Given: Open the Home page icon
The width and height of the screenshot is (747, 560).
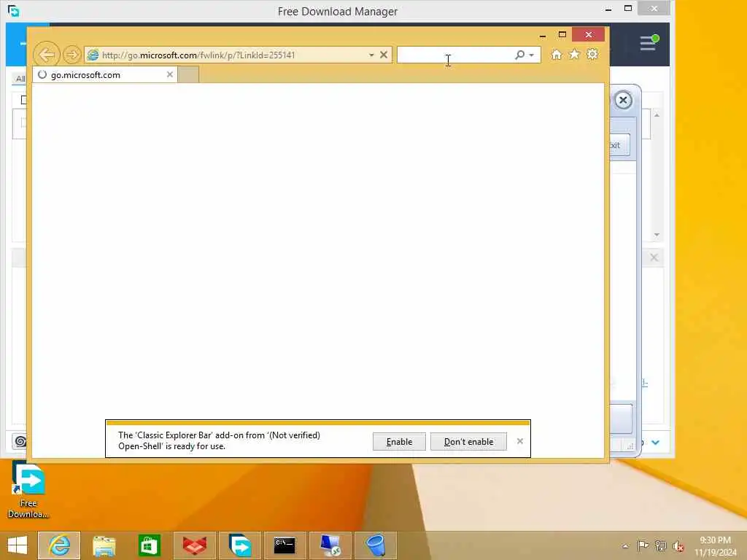Looking at the screenshot, I should click(x=556, y=55).
